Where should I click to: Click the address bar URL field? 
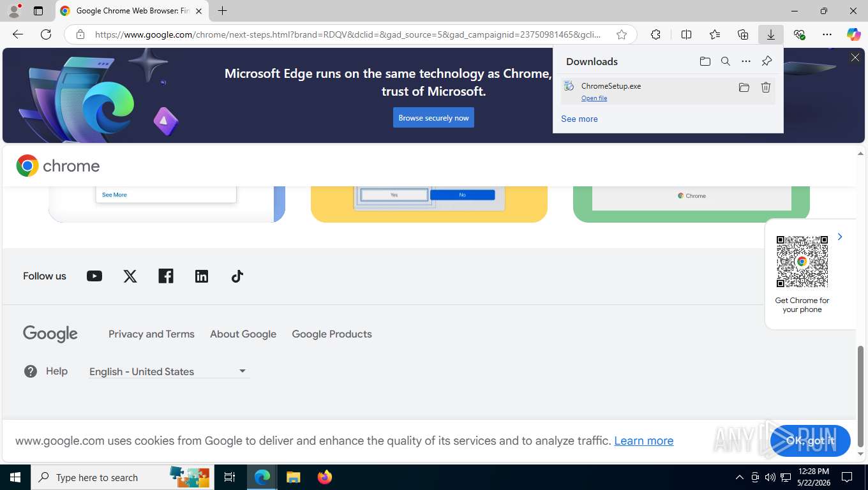(347, 34)
